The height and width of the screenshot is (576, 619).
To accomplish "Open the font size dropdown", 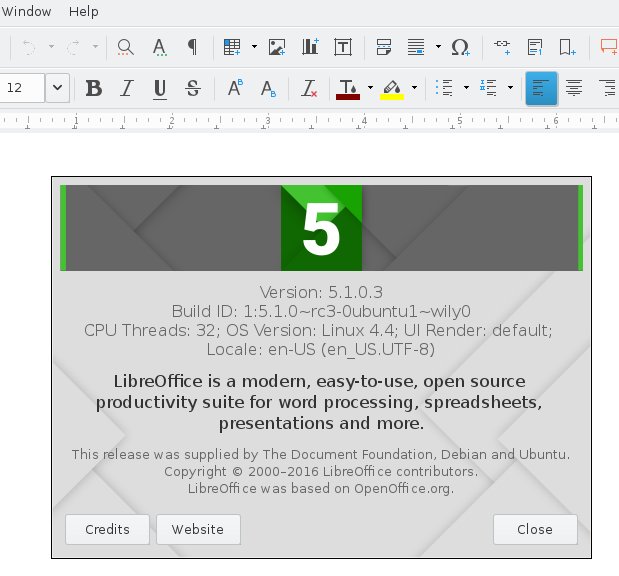I will 58,88.
